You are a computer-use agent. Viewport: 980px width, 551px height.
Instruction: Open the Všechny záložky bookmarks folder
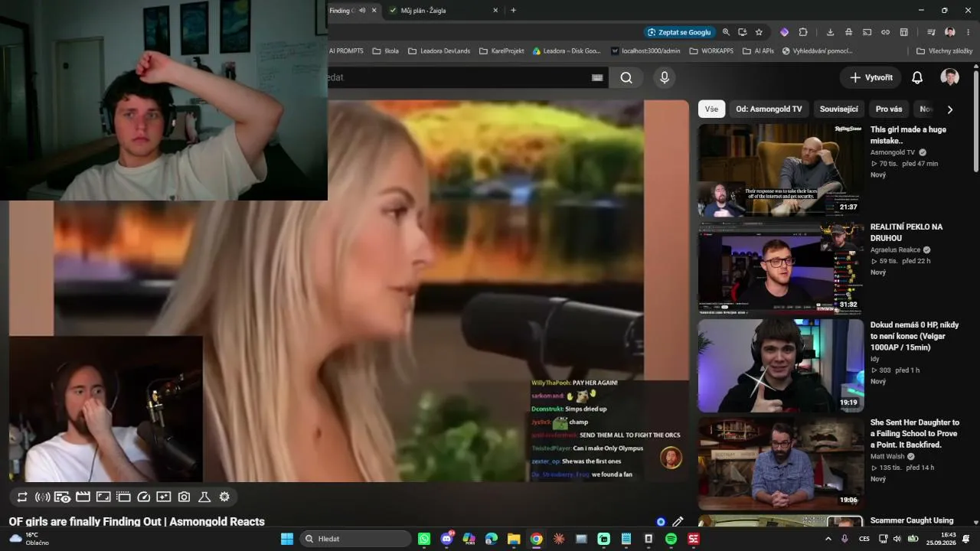[944, 51]
